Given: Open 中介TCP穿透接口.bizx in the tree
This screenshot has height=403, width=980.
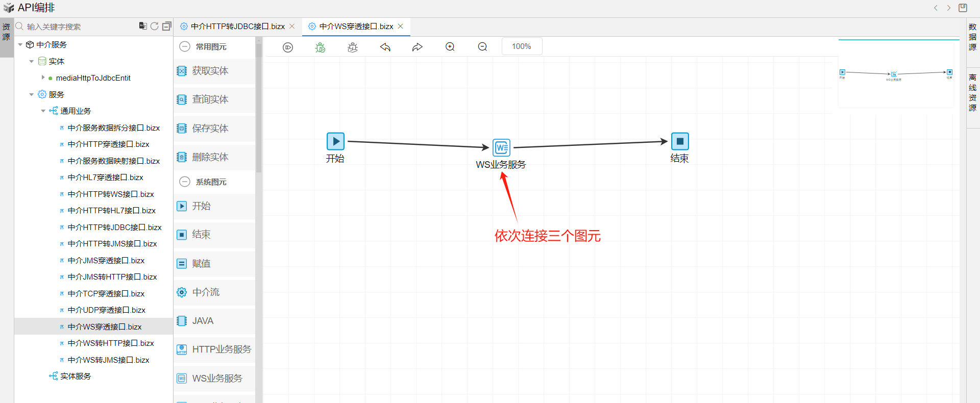Looking at the screenshot, I should [106, 293].
